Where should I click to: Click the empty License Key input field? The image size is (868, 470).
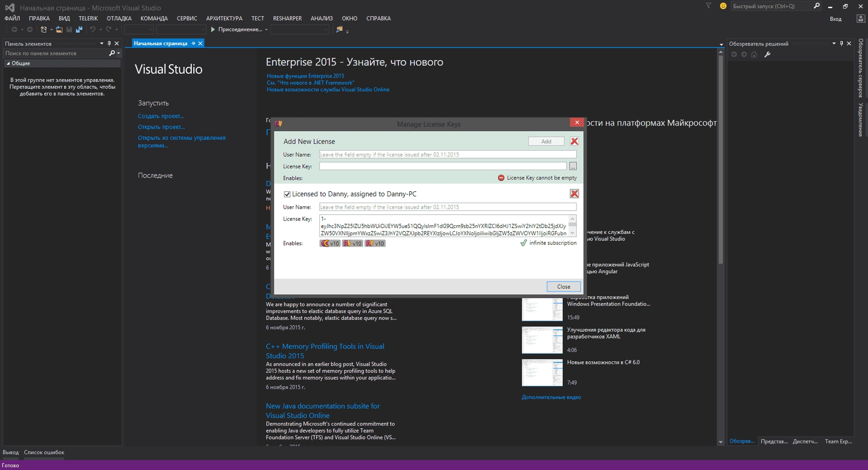pos(443,166)
